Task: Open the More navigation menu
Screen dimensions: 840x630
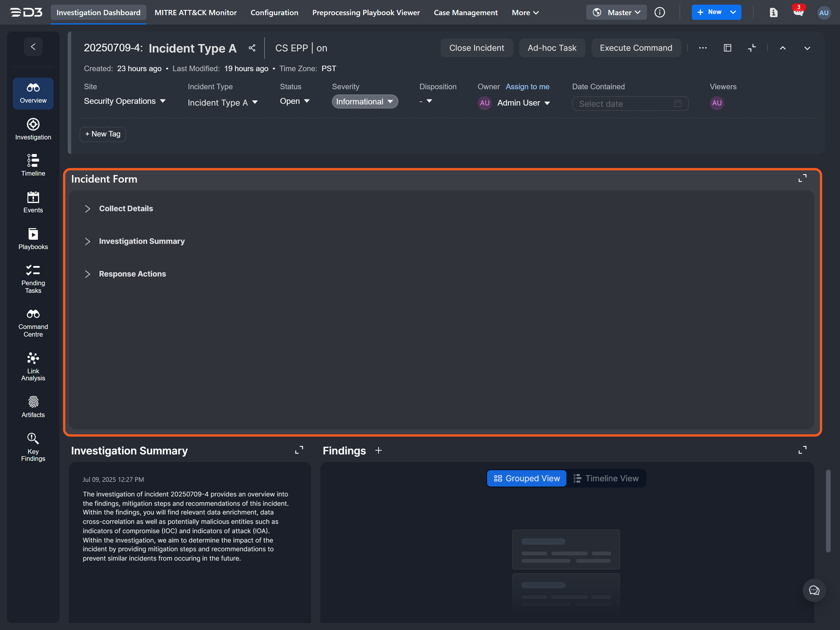Action: tap(525, 13)
